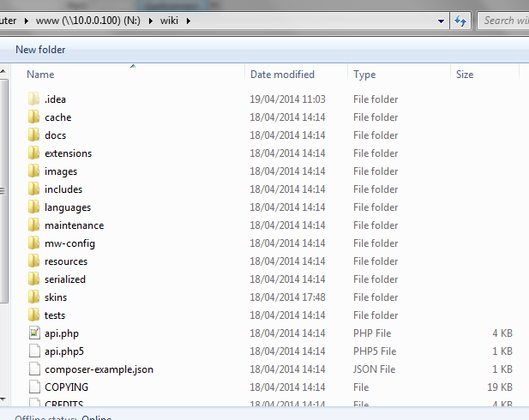
Task: Click the refresh button beside address bar
Action: [461, 20]
